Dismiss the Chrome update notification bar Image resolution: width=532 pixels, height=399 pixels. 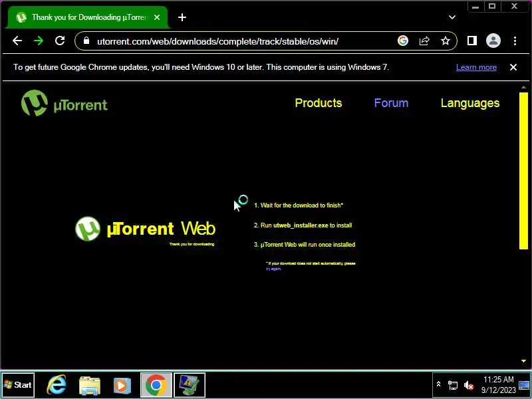point(513,67)
